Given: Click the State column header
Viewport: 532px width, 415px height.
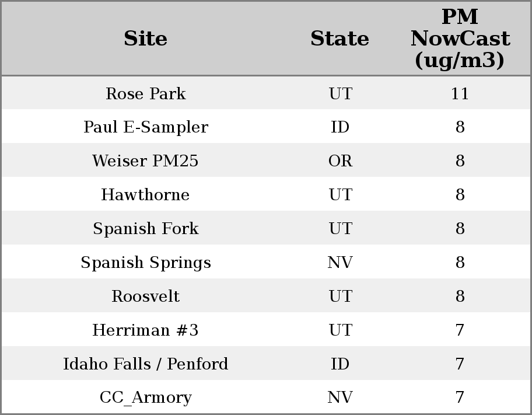Looking at the screenshot, I should click(x=339, y=39).
